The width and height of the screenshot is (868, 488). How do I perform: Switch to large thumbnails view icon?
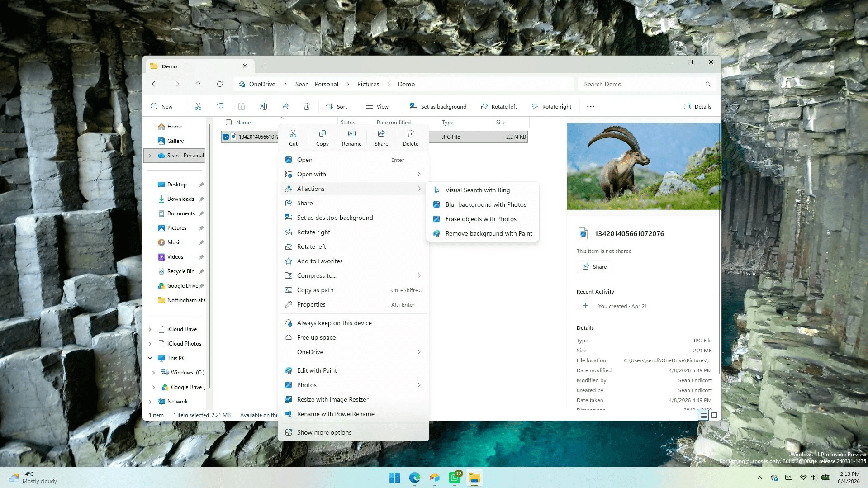tap(714, 415)
